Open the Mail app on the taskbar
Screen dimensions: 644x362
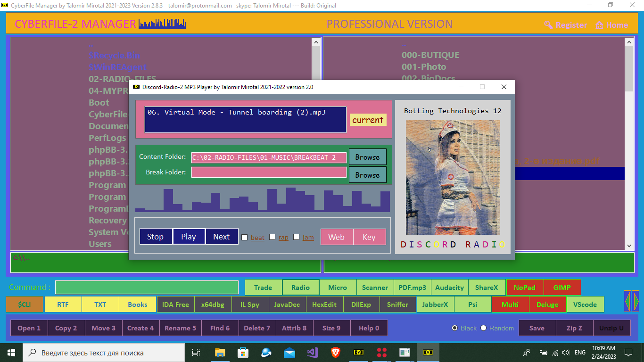289,352
